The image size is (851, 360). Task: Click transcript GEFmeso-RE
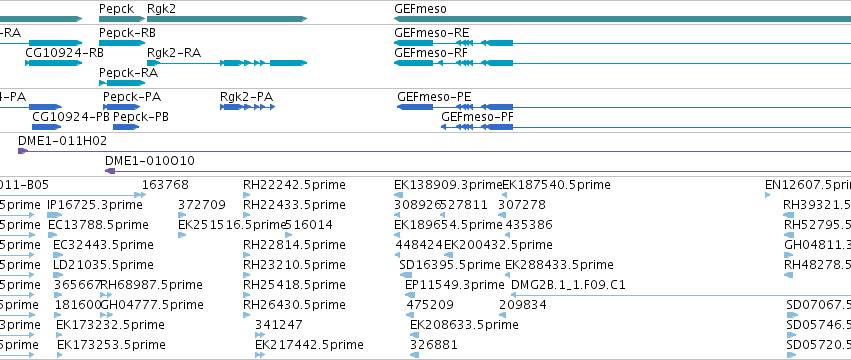431,33
